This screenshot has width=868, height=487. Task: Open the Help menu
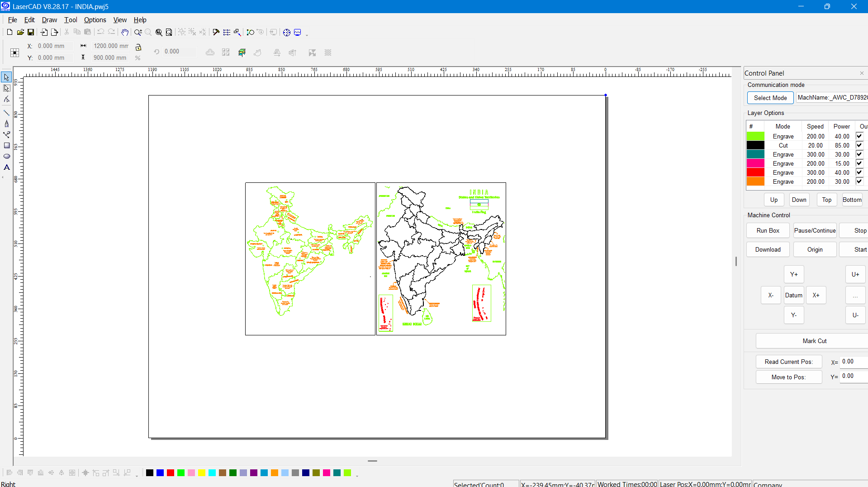point(140,20)
